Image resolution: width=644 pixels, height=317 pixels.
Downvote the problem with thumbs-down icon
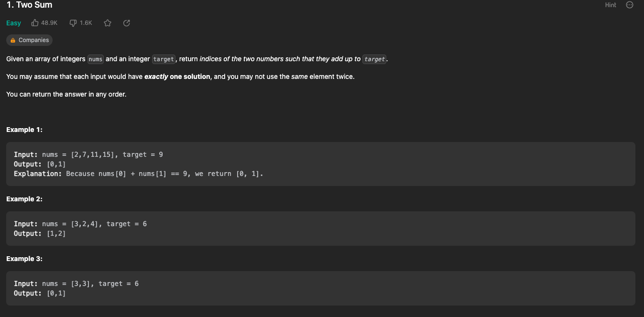pos(73,23)
